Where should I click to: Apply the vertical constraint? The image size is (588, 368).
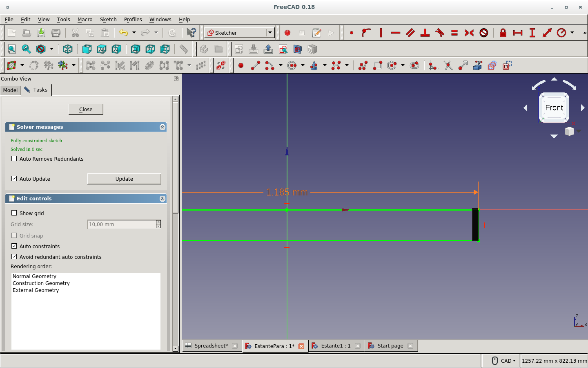tap(381, 33)
